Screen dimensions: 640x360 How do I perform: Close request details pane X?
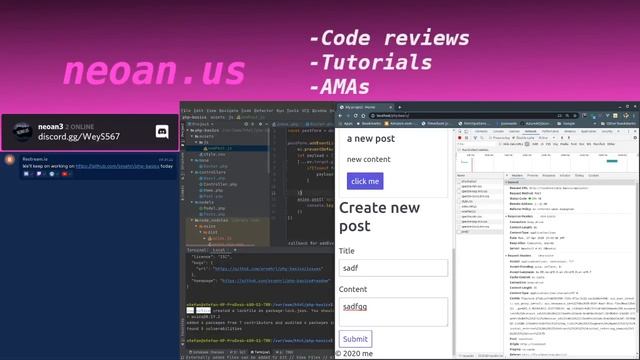507,175
